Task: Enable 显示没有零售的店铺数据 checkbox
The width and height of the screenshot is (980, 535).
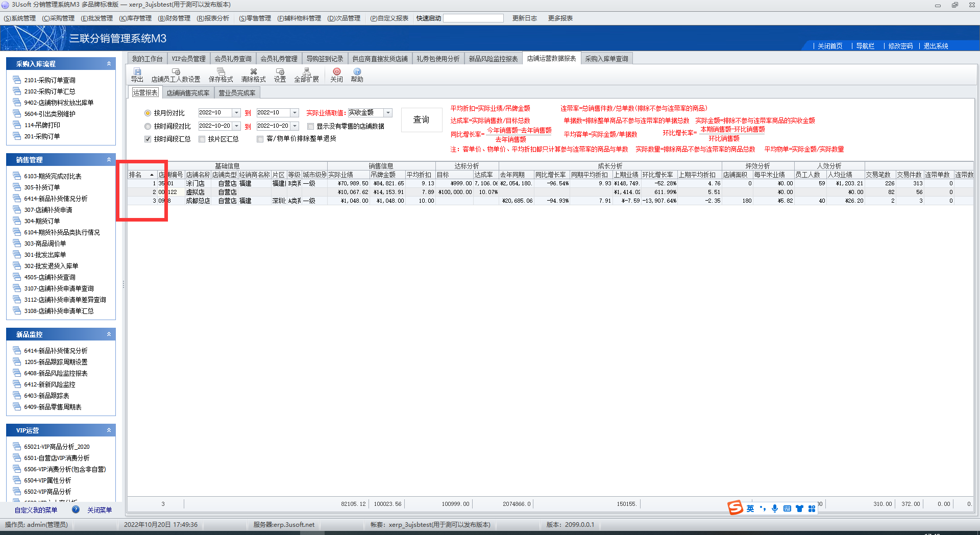Action: click(310, 126)
